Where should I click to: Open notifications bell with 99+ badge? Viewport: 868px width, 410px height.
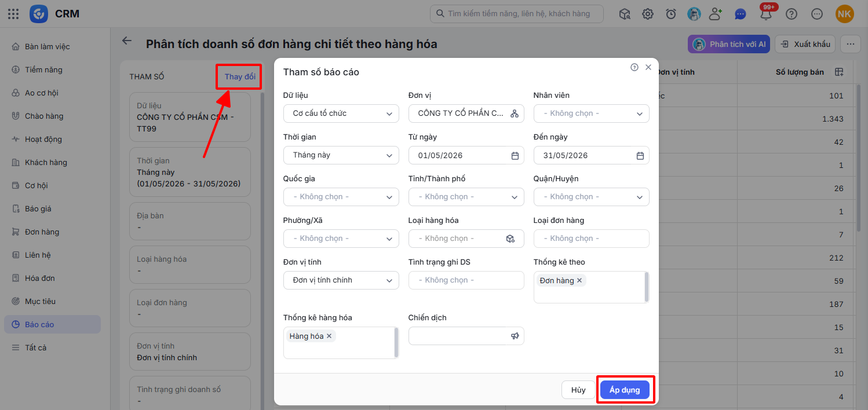(766, 13)
